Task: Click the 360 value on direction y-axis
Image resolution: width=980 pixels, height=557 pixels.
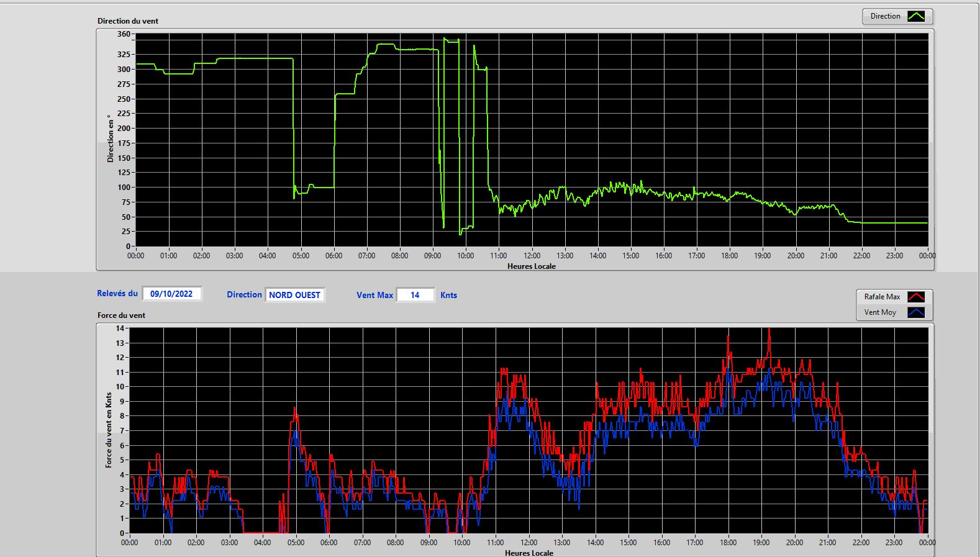Action: [x=124, y=34]
